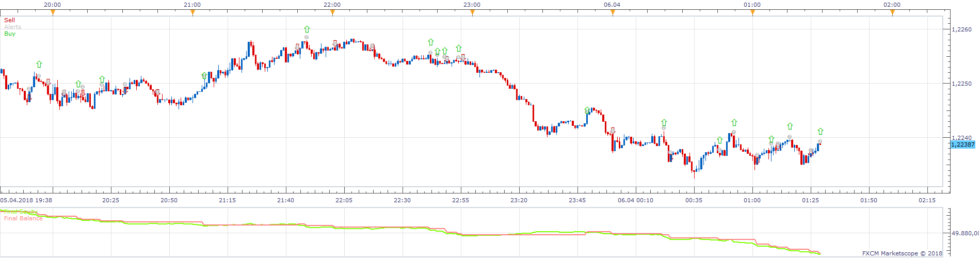Select the orange time marker under 02:00

coord(892,13)
